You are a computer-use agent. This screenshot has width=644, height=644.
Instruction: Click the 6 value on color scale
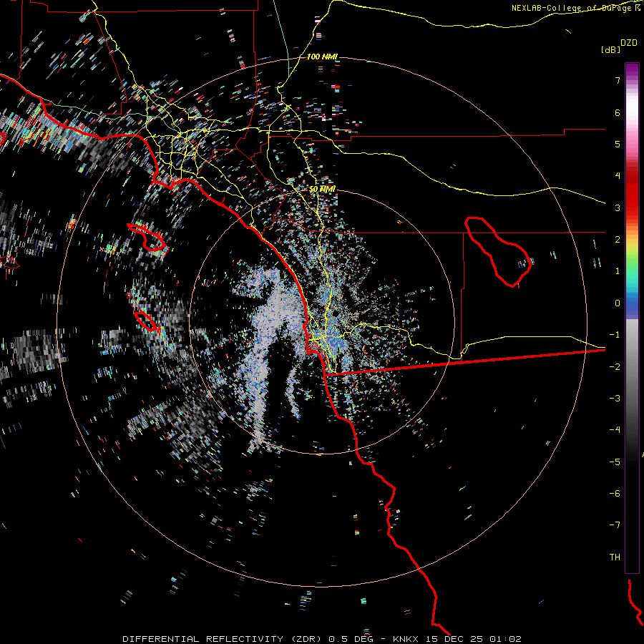618,112
